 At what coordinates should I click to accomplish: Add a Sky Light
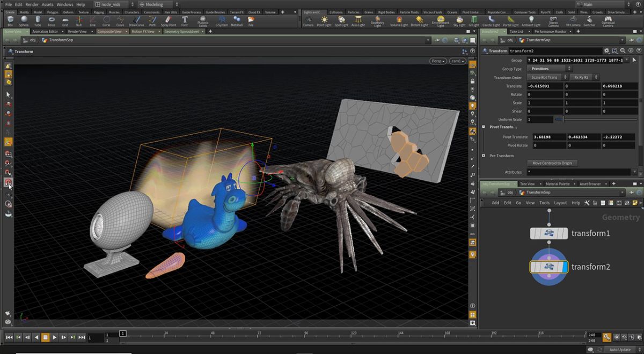click(459, 21)
